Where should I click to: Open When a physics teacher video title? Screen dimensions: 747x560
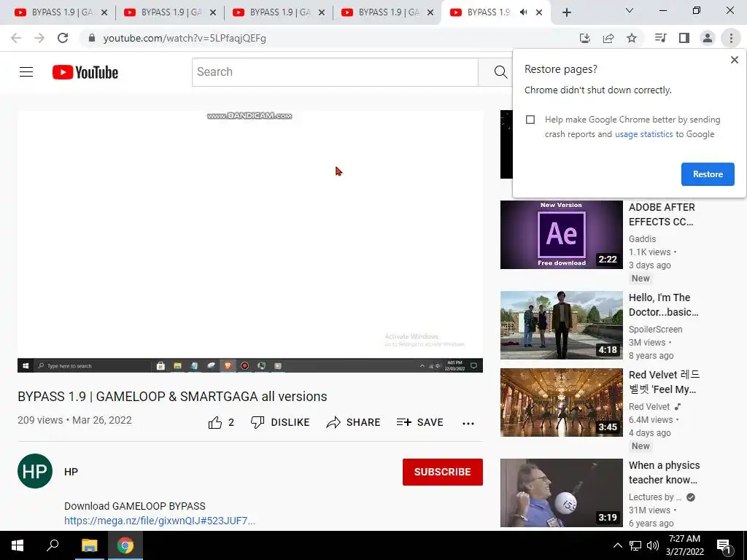click(x=664, y=472)
